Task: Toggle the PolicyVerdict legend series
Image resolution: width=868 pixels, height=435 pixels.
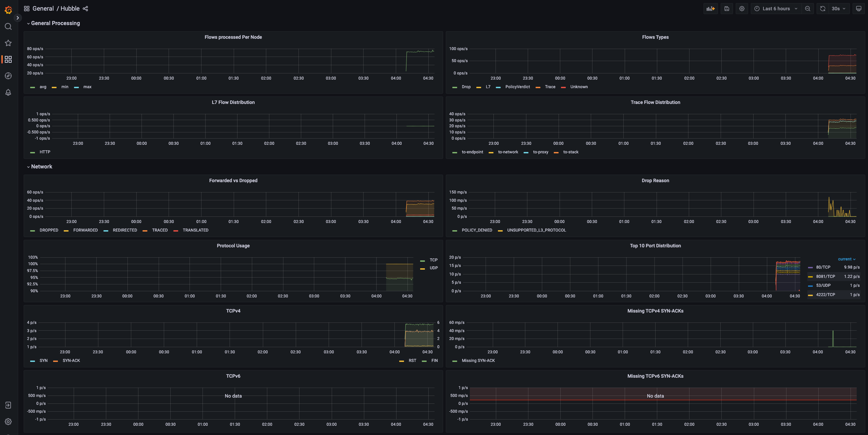Action: click(517, 87)
